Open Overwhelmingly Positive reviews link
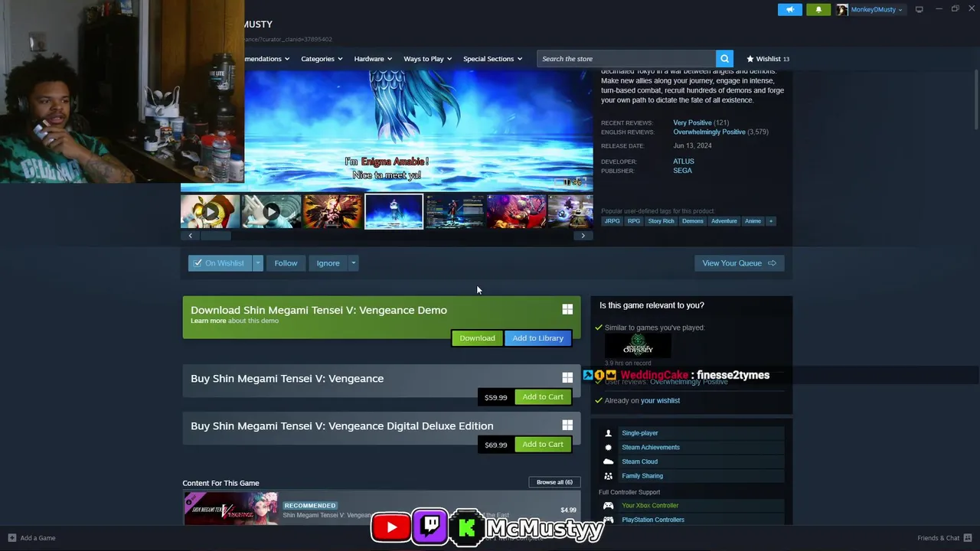 pyautogui.click(x=709, y=132)
